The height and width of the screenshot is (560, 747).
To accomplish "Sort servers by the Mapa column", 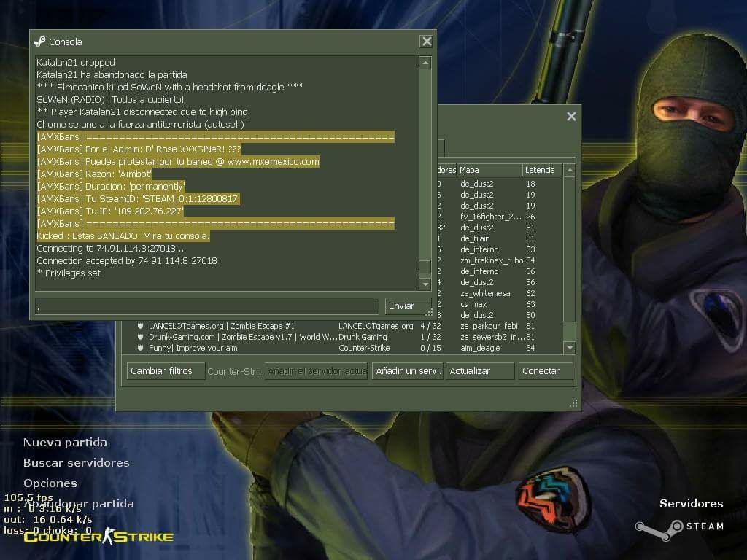I will point(489,170).
